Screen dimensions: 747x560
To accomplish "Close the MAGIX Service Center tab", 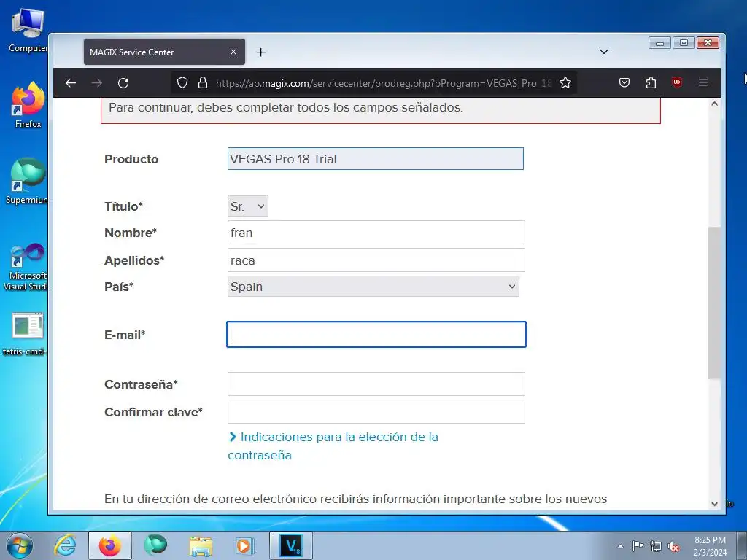I will 233,52.
